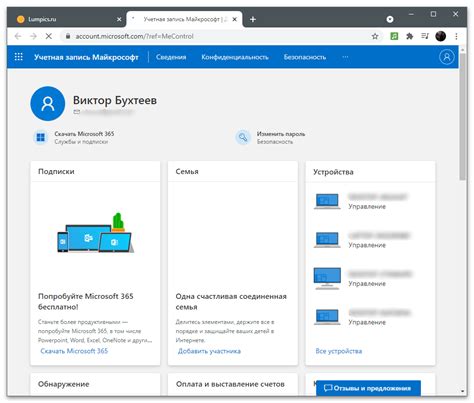Click the page vertical scrollbar thumb
The height and width of the screenshot is (403, 474).
click(x=462, y=117)
